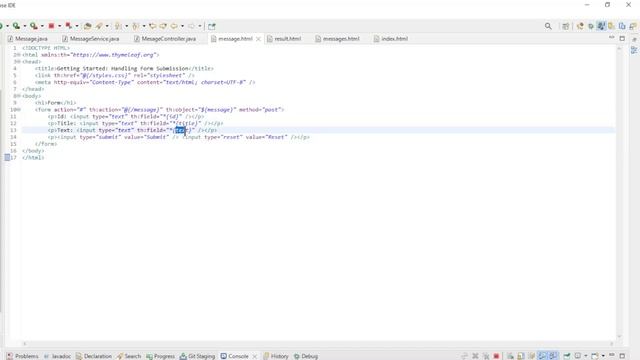
Task: Click the magnifier Quick Access search icon
Action: (x=548, y=26)
